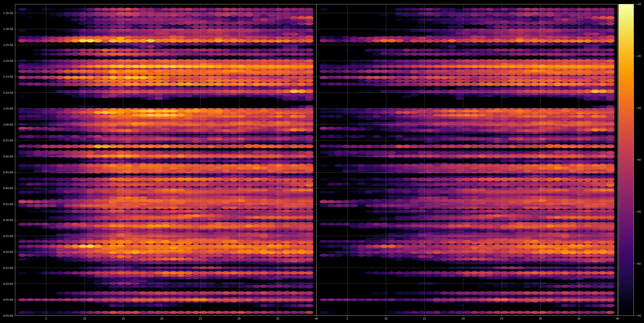This screenshot has height=323, width=644.
Task: Click the 0:05:00 time label
Action: pos(8,300)
